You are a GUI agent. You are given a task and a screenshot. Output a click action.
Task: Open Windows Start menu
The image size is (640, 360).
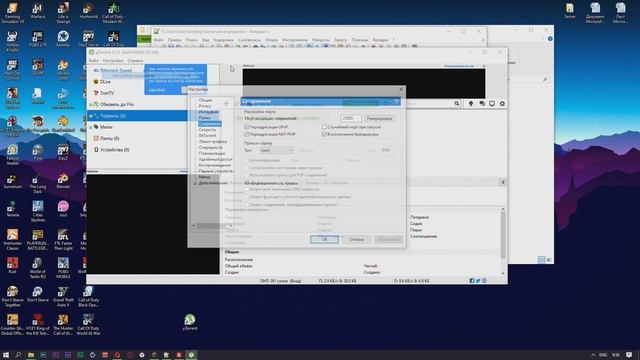pyautogui.click(x=6, y=355)
